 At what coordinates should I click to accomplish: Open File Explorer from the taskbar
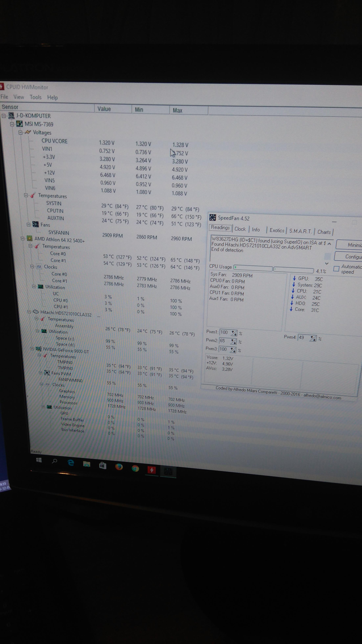tap(87, 464)
